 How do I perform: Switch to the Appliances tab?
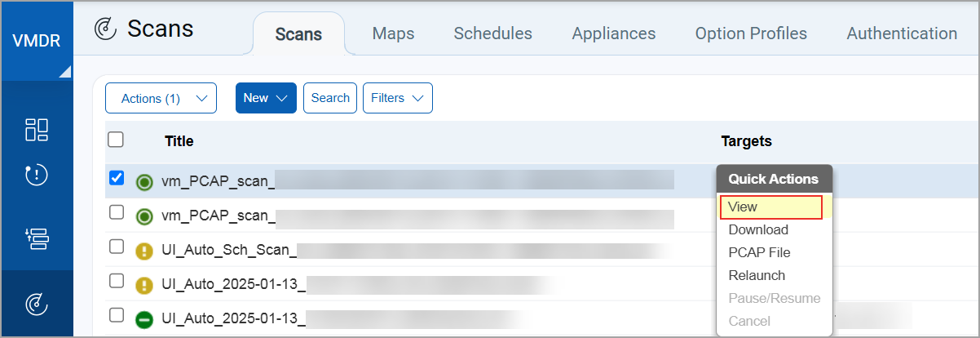pos(614,33)
